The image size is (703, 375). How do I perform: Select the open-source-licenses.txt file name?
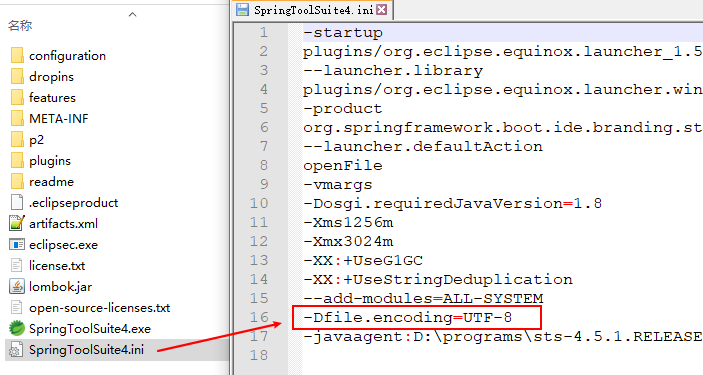point(100,308)
